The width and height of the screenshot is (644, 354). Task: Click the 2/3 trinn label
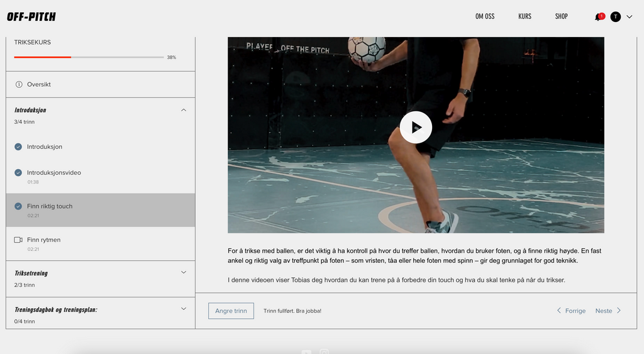(x=25, y=285)
